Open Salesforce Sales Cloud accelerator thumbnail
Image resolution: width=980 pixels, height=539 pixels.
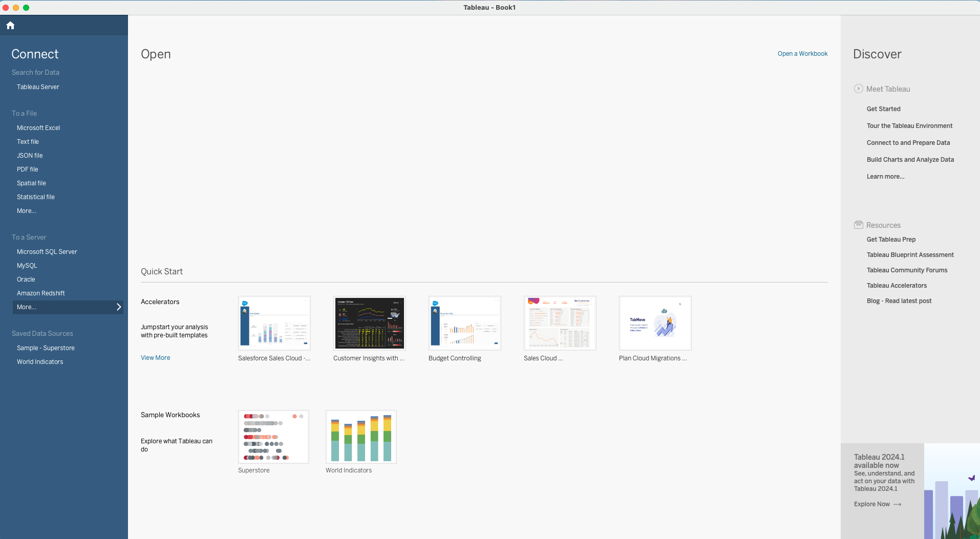coord(274,323)
